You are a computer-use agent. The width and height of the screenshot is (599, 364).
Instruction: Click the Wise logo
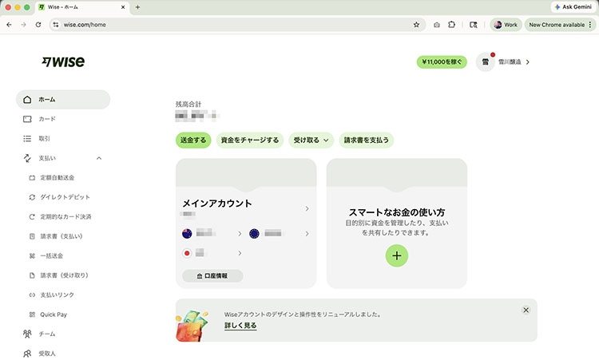coord(63,61)
